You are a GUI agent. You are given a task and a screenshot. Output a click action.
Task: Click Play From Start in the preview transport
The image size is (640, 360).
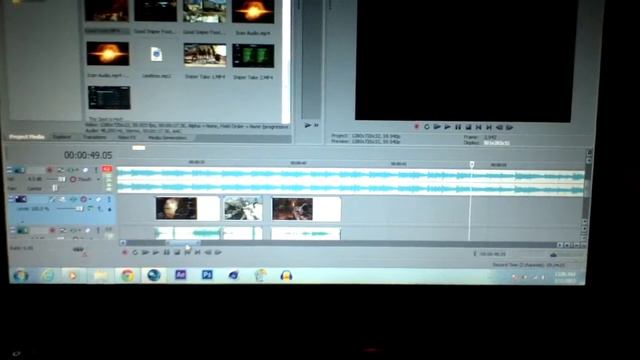click(x=437, y=127)
